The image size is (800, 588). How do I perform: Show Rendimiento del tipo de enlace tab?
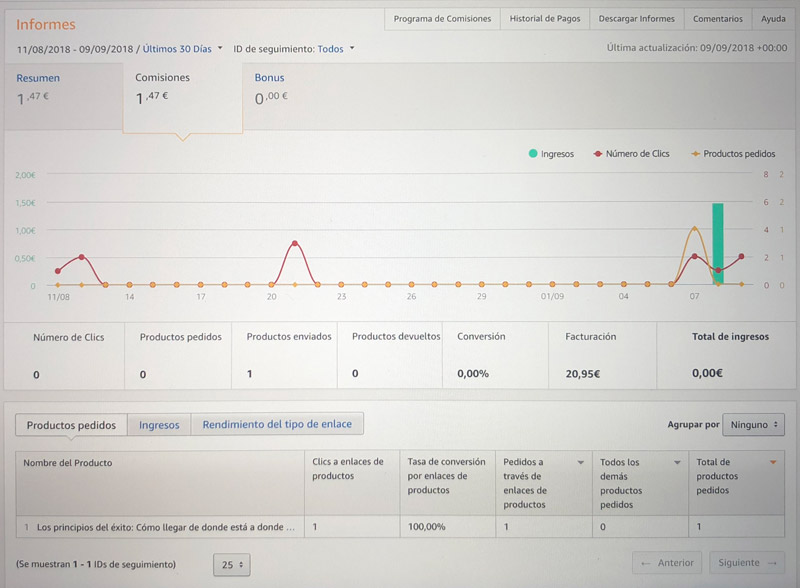pyautogui.click(x=277, y=425)
